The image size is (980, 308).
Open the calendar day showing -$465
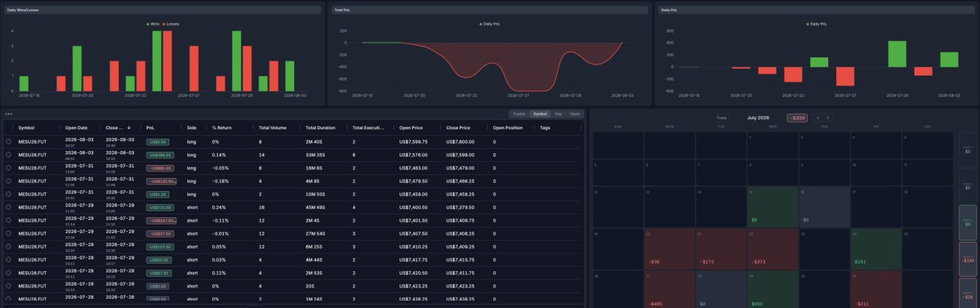(x=670, y=290)
